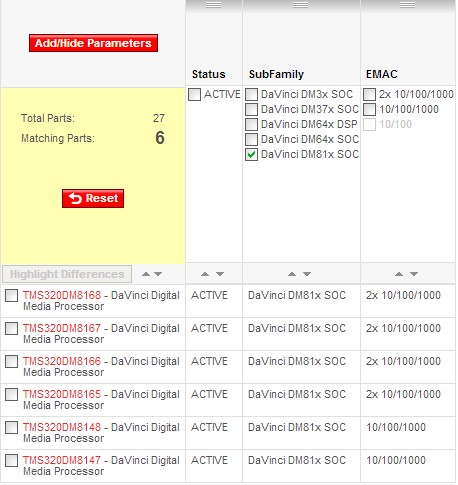Sort SubFamily column descending
Viewport: 458px width, 485px height.
click(x=307, y=274)
